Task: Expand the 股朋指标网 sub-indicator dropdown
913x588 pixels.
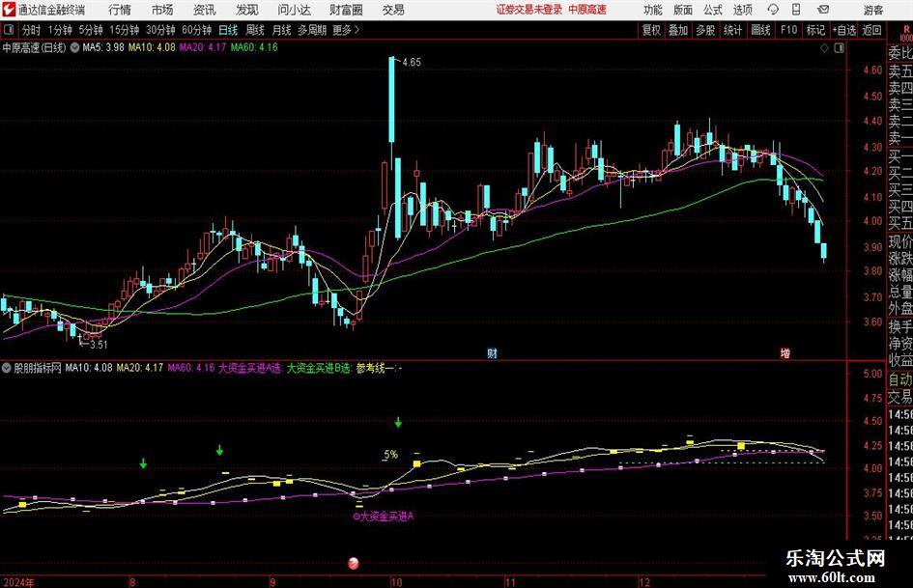Action: pyautogui.click(x=7, y=368)
